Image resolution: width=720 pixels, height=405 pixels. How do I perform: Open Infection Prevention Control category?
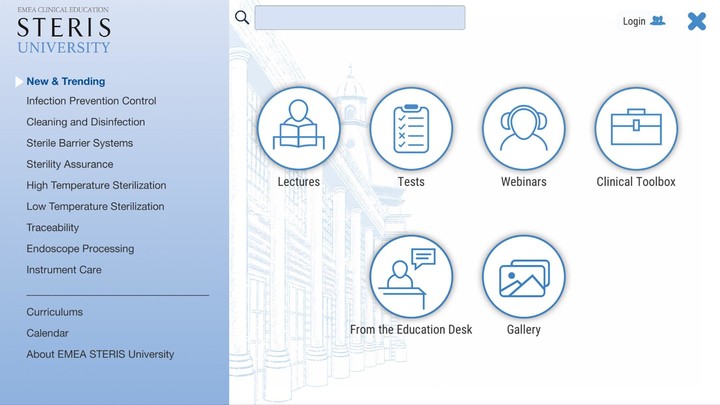coord(91,101)
